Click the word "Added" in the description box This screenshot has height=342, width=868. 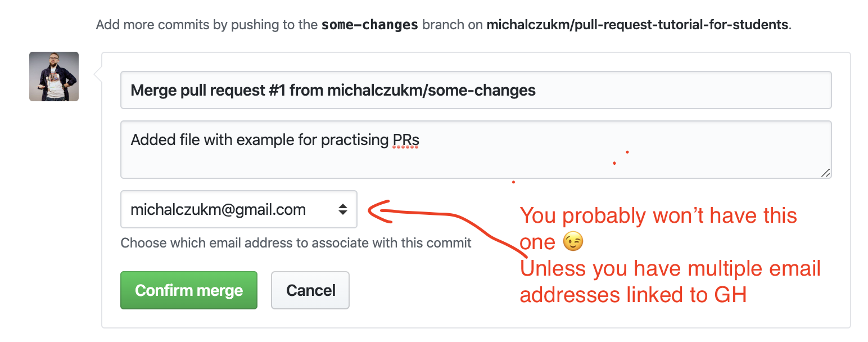150,139
